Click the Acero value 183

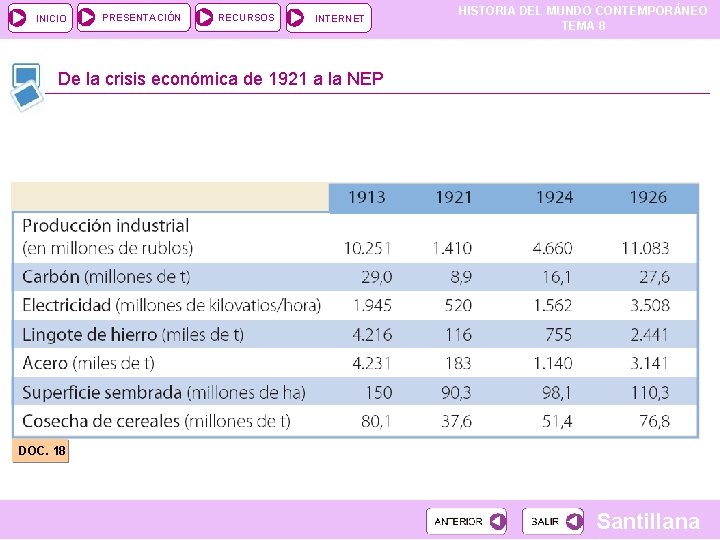point(458,363)
